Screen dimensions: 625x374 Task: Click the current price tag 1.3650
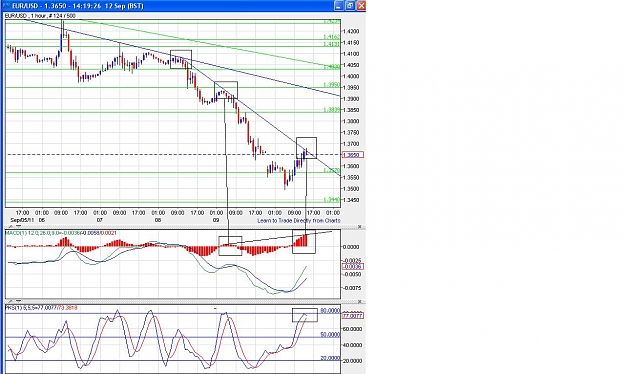pyautogui.click(x=352, y=155)
